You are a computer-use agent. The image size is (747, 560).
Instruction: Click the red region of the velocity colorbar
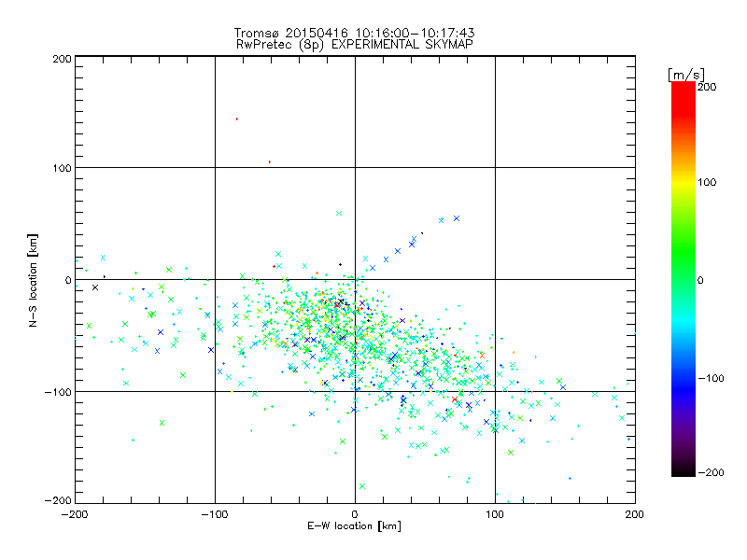click(x=684, y=100)
